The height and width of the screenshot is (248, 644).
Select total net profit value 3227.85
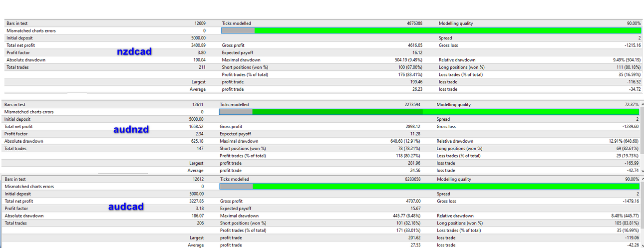pyautogui.click(x=196, y=201)
